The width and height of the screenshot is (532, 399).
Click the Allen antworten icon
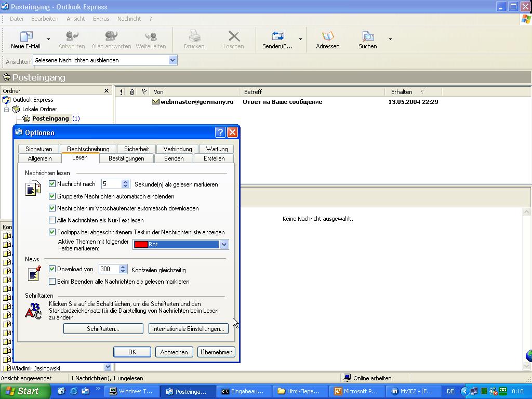tap(111, 36)
